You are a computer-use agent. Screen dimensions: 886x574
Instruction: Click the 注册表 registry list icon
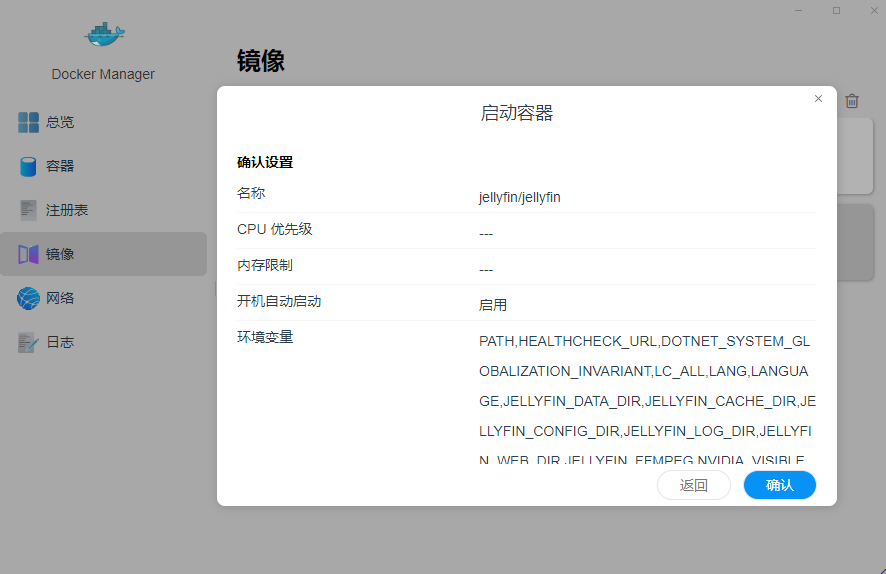point(28,210)
